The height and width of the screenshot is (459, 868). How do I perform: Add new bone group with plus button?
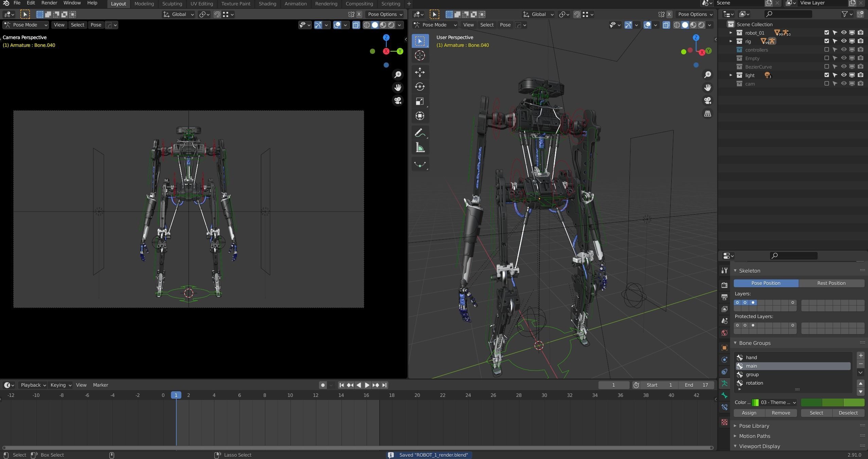(x=861, y=355)
